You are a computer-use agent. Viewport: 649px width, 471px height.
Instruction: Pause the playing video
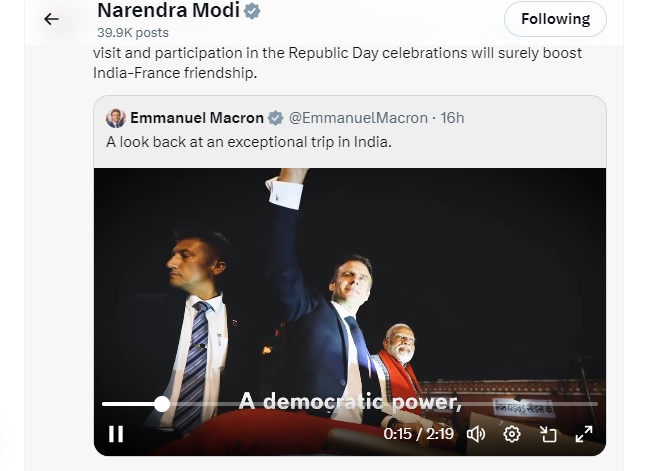click(x=116, y=434)
